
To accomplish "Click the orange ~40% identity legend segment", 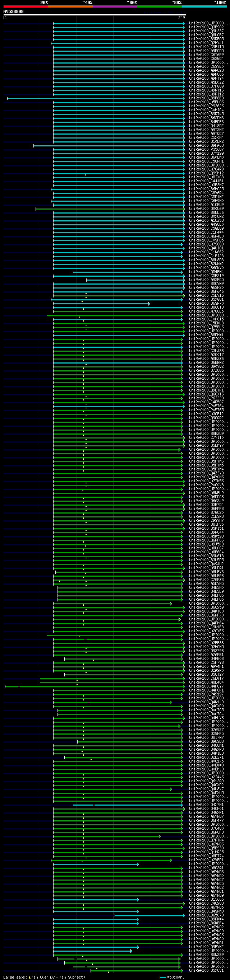I will 70,6.
